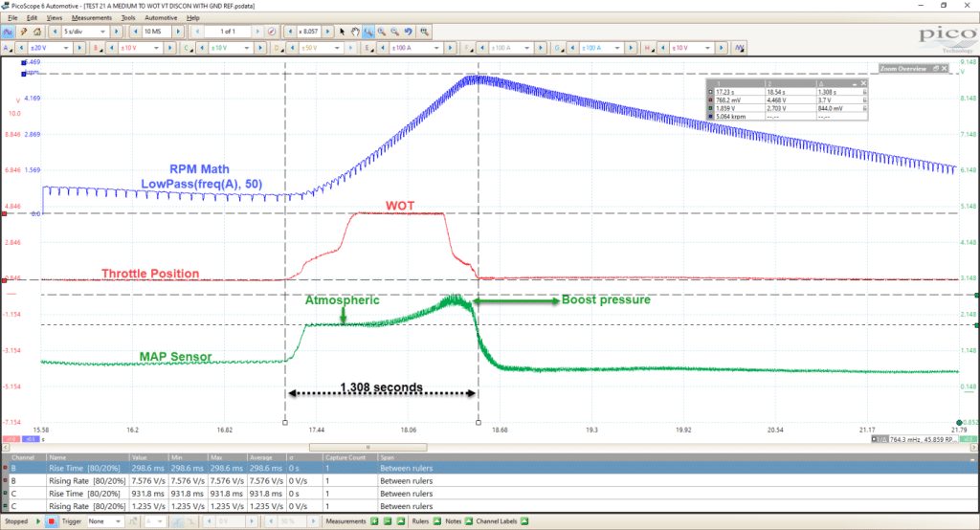Open Channel H options button
Viewport: 980px width, 530px height.
648,48
